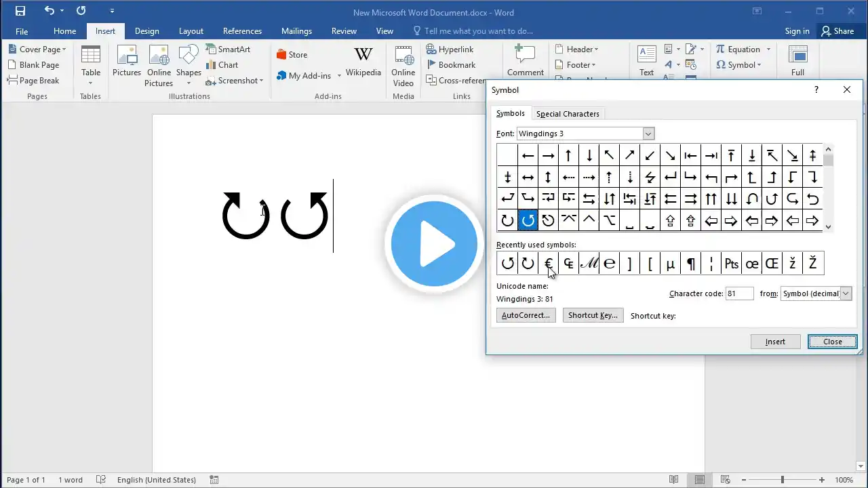
Task: Click the Save icon in the title bar
Action: tap(20, 11)
